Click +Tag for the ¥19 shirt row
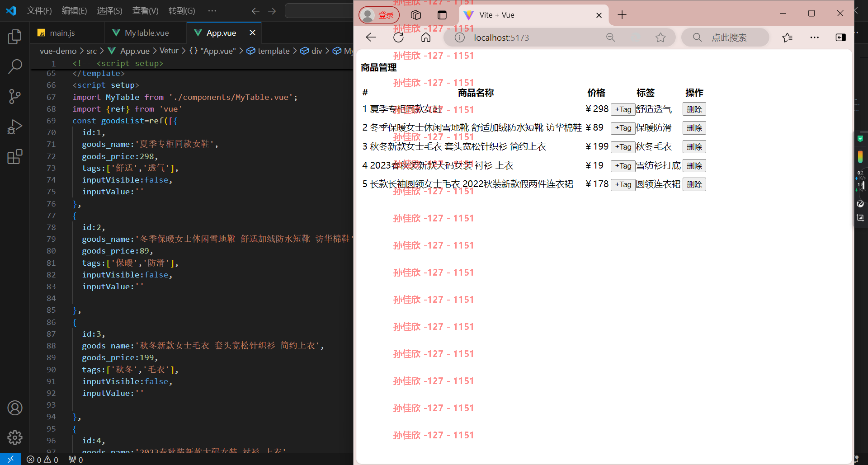 click(623, 166)
